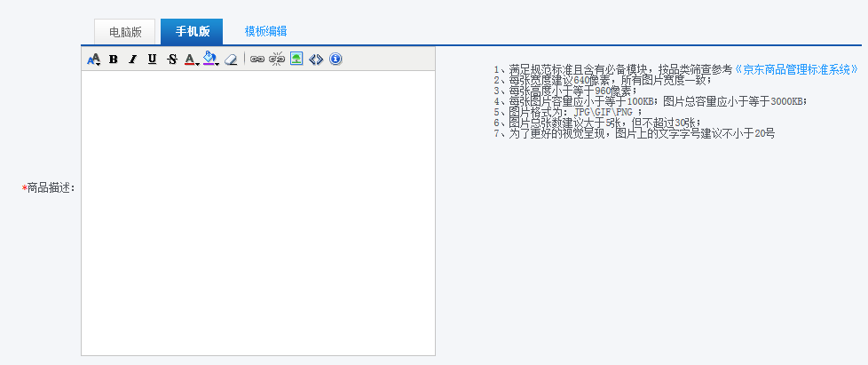The height and width of the screenshot is (365, 868).
Task: Insert a hyperlink with the chain icon
Action: point(256,60)
